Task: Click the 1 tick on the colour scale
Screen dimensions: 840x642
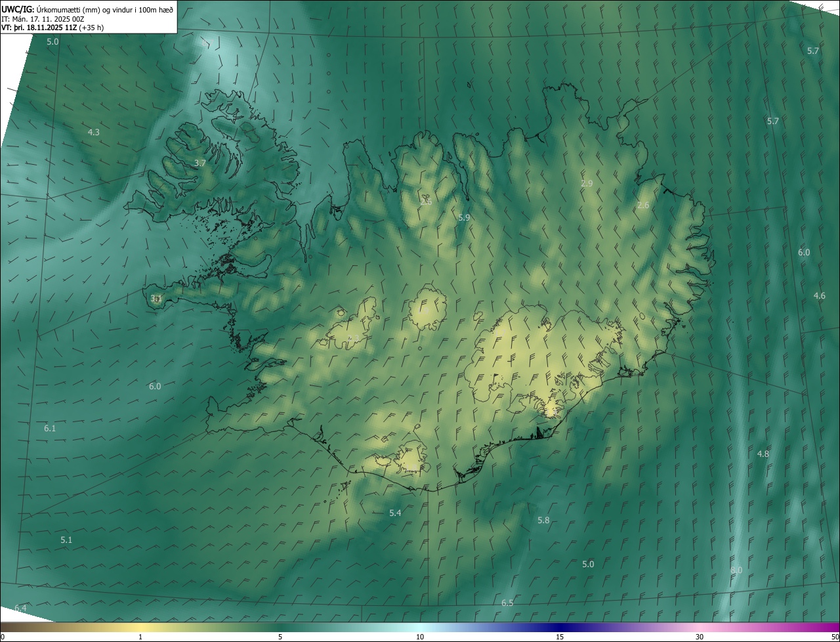Action: tap(140, 637)
